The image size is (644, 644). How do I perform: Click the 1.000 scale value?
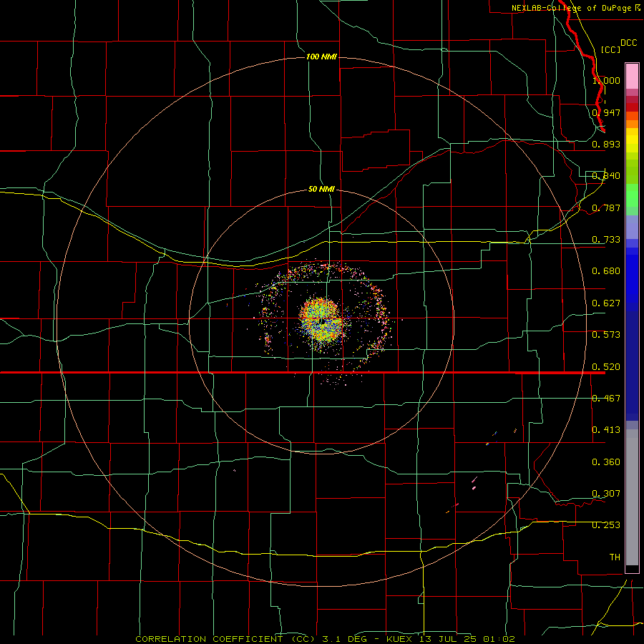[x=606, y=80]
